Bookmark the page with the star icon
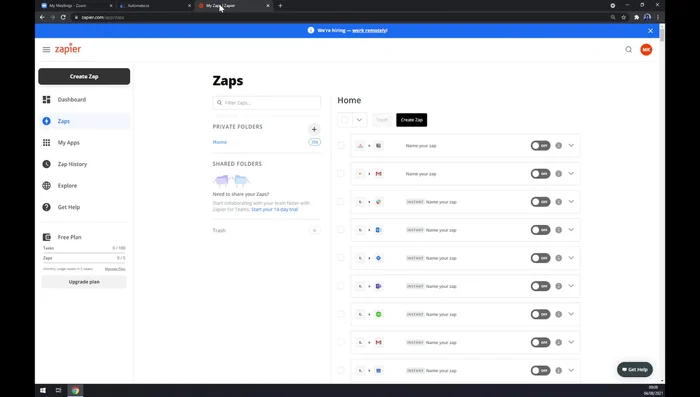This screenshot has height=397, width=700. (x=624, y=17)
